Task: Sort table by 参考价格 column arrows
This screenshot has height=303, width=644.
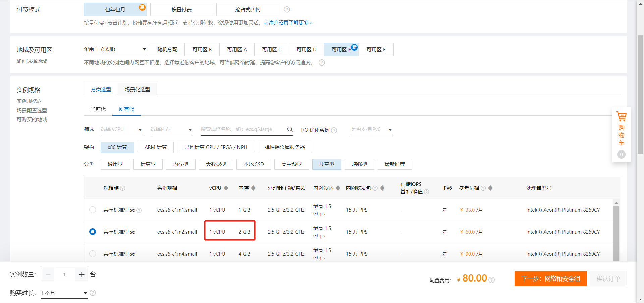Action: pyautogui.click(x=490, y=188)
